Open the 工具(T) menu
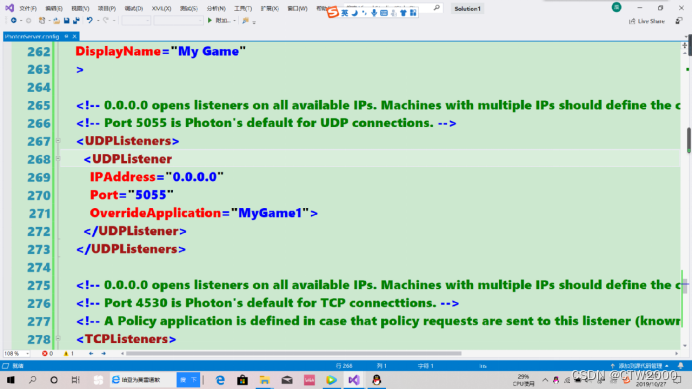Viewport: 693px width, 390px height. 243,8
